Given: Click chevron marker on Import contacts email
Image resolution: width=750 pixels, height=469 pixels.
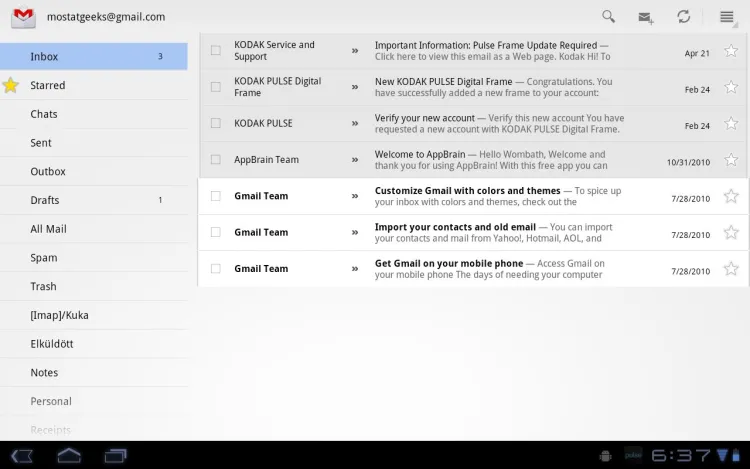Looking at the screenshot, I should (x=354, y=232).
